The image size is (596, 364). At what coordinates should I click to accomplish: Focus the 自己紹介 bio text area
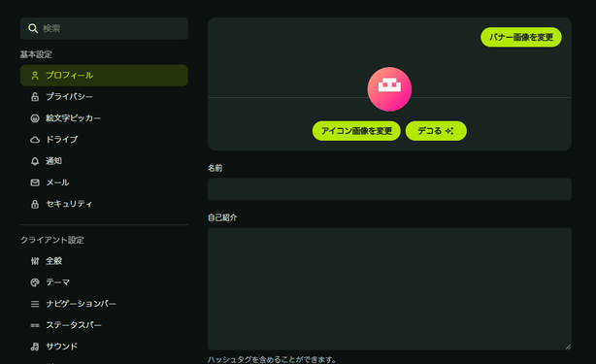(x=389, y=288)
